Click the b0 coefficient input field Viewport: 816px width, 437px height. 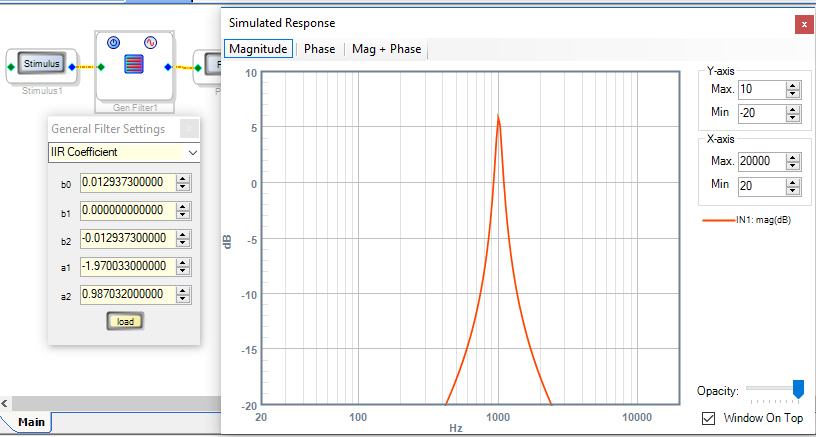point(129,183)
